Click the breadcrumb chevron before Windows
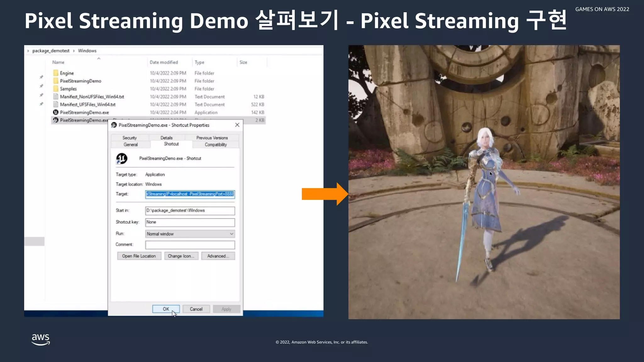The width and height of the screenshot is (644, 362). tap(74, 51)
